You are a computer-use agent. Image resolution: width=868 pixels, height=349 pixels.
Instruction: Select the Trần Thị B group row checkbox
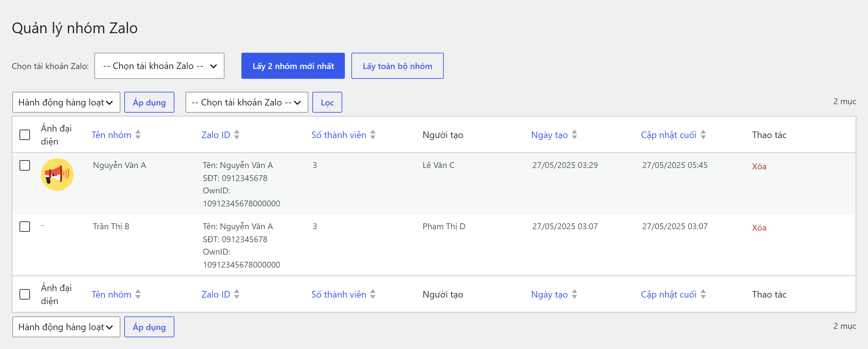point(25,226)
